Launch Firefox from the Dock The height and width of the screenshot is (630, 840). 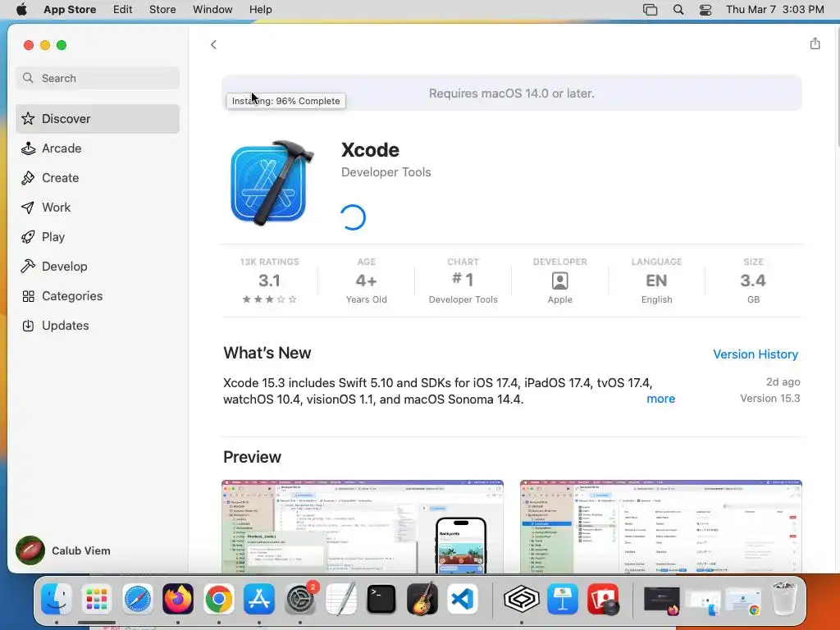pos(178,599)
